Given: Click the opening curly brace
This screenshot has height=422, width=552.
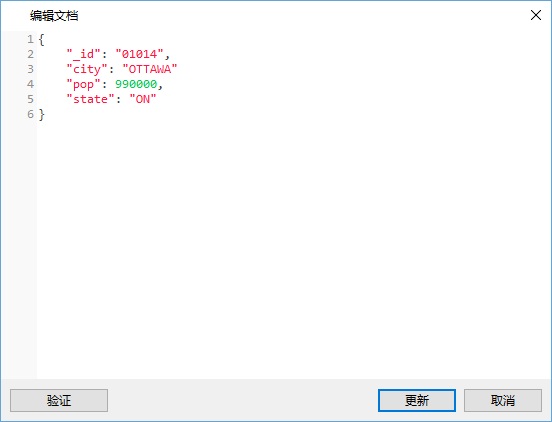Looking at the screenshot, I should [42, 39].
